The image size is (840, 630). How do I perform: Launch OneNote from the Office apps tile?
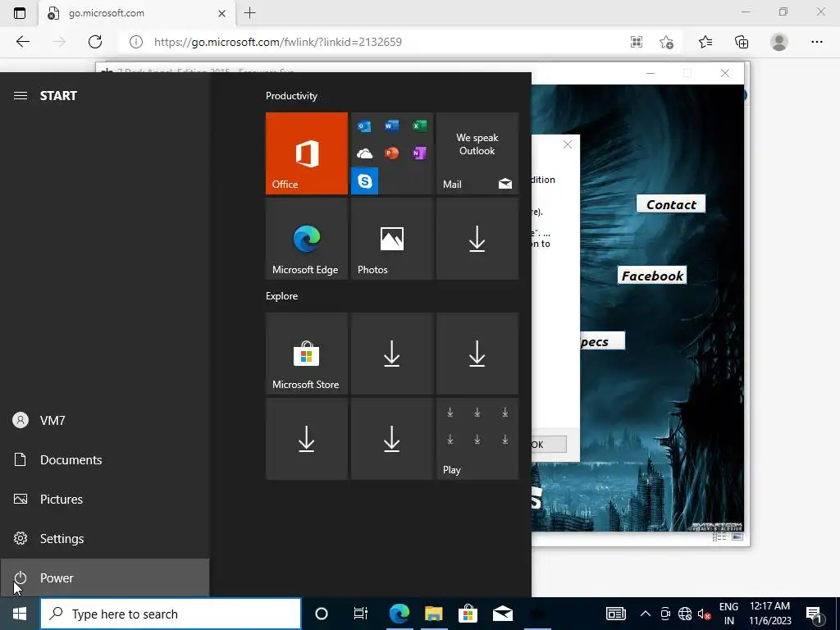(x=419, y=153)
